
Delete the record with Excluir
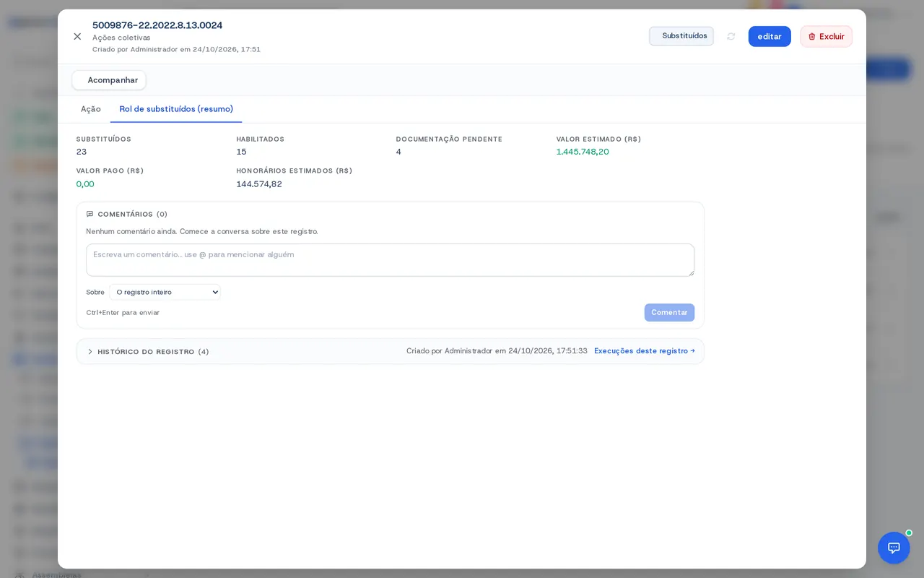click(x=827, y=36)
